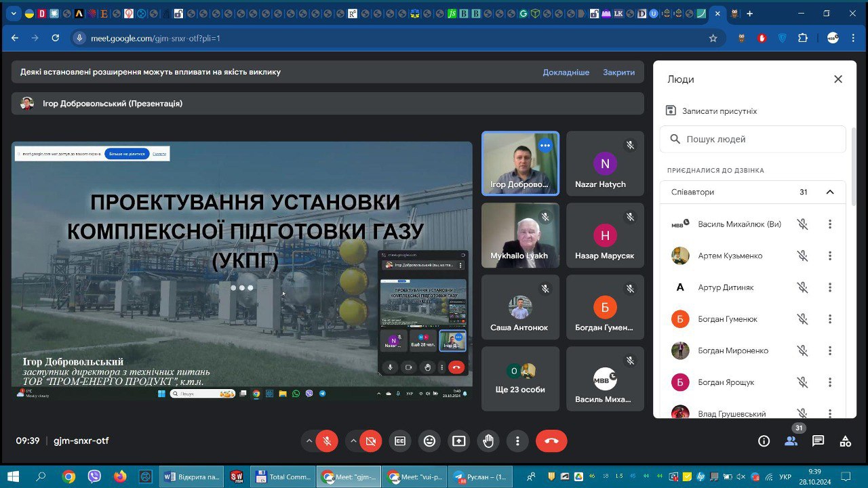Image resolution: width=868 pixels, height=488 pixels.
Task: Click mic icon beside Артур Дитиняк
Action: 803,287
